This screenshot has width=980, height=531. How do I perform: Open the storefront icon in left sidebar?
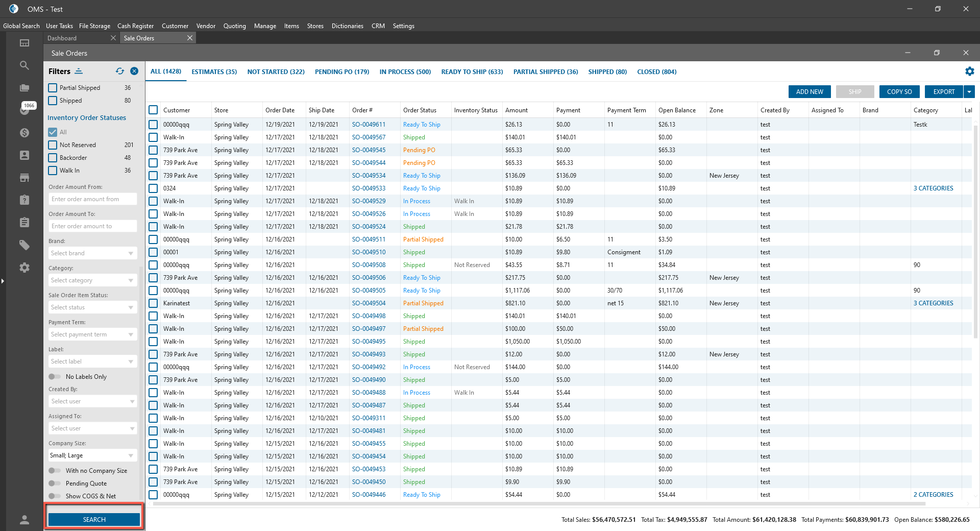[24, 178]
